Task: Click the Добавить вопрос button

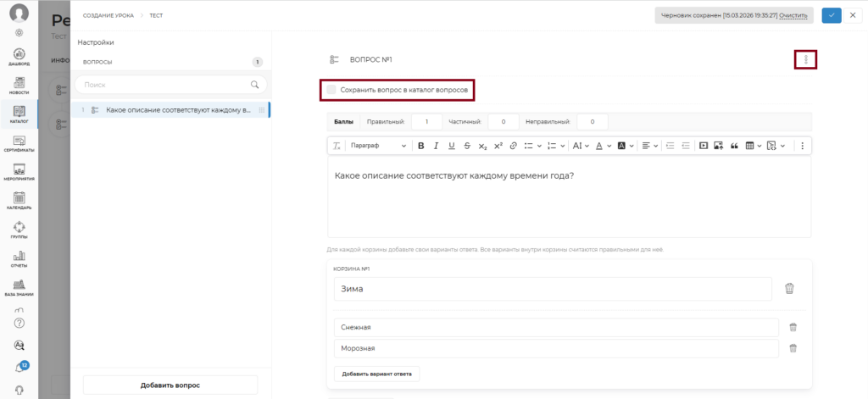Action: click(170, 385)
